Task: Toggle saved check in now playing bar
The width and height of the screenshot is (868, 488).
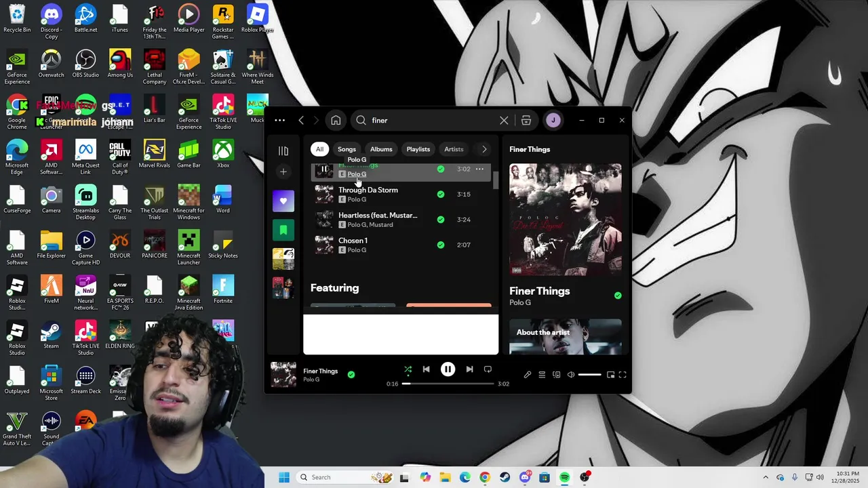Action: tap(351, 374)
